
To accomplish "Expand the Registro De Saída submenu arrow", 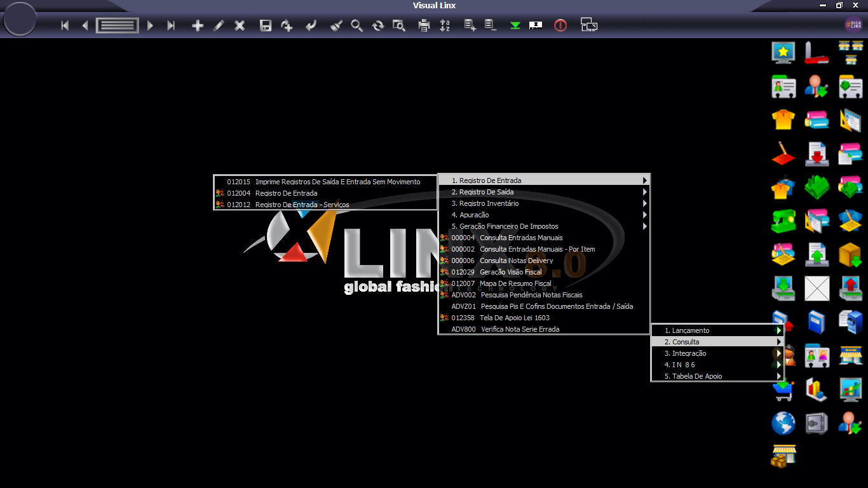I will [x=645, y=192].
